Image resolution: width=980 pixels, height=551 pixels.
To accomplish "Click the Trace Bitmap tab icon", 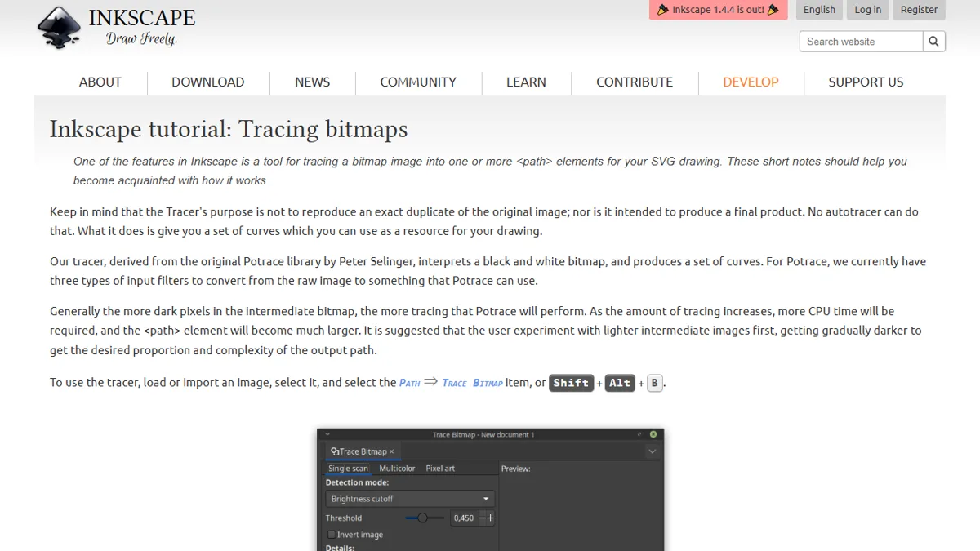I will pos(335,451).
